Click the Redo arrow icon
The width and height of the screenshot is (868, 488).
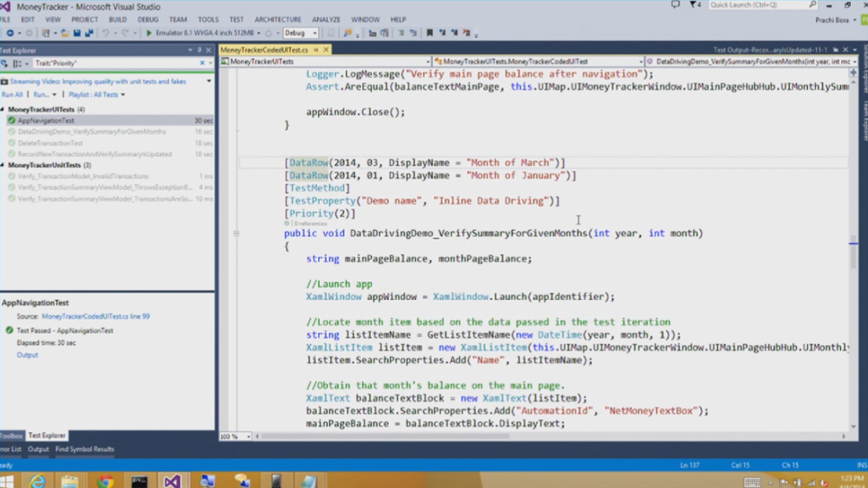click(x=125, y=33)
